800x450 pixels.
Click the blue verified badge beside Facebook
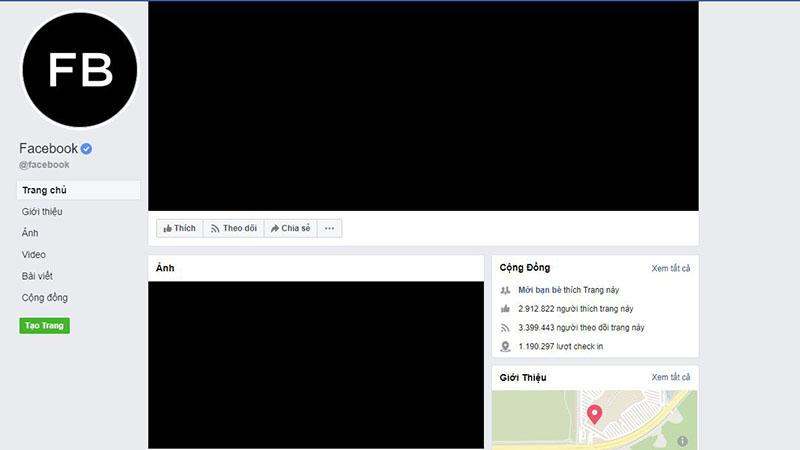tap(86, 148)
